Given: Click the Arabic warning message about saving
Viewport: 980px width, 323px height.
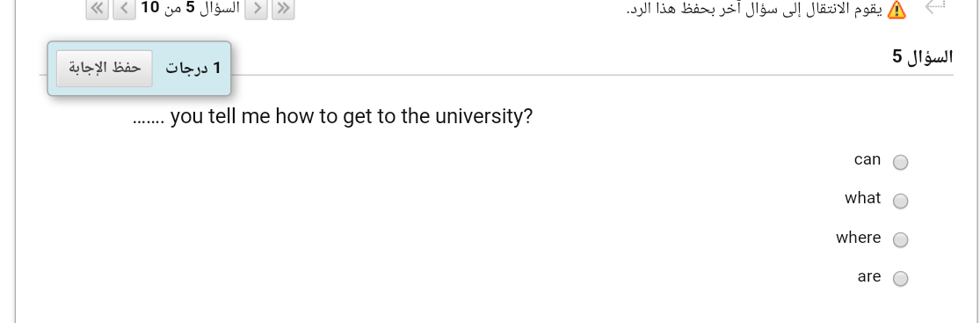Looking at the screenshot, I should click(754, 10).
